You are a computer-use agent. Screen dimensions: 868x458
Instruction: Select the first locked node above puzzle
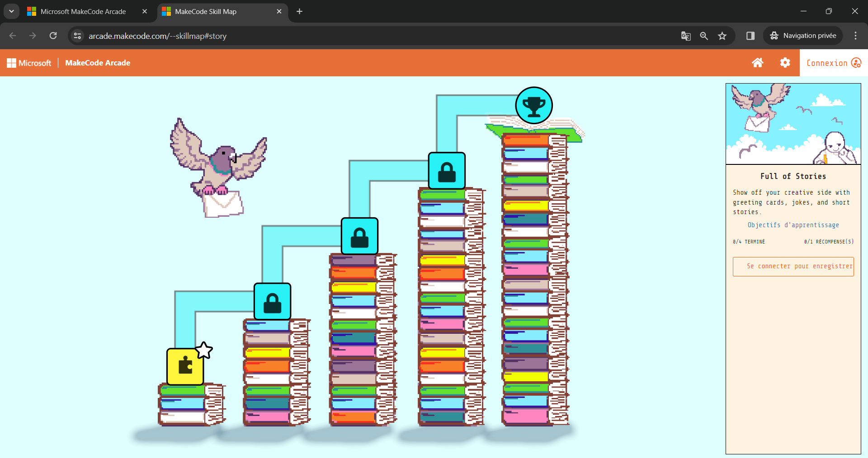[x=272, y=302]
